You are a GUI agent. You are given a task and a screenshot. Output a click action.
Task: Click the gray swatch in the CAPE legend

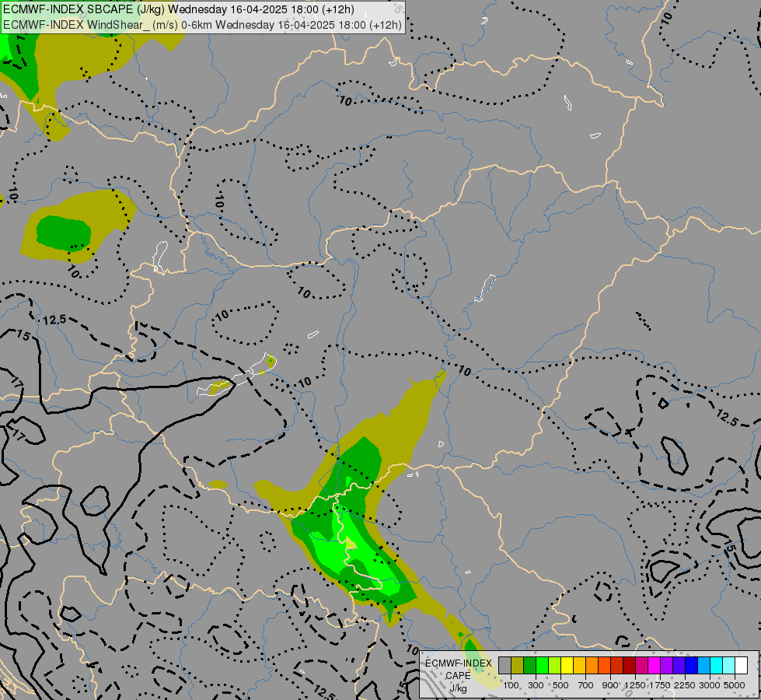(504, 665)
